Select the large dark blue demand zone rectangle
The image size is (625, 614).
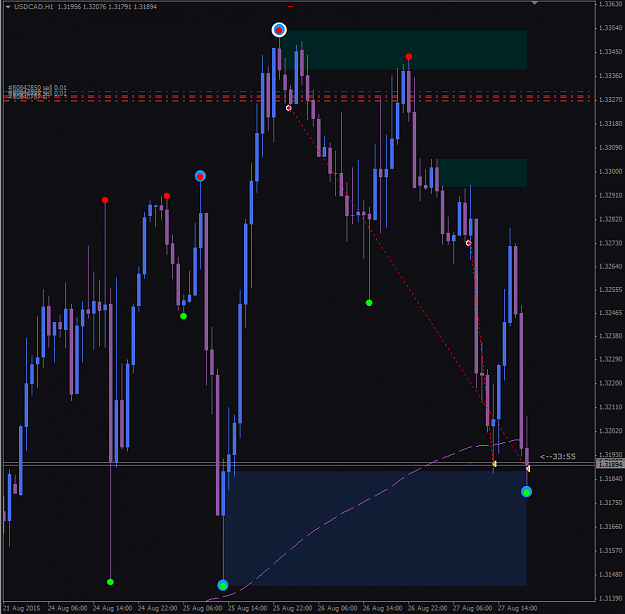click(375, 529)
